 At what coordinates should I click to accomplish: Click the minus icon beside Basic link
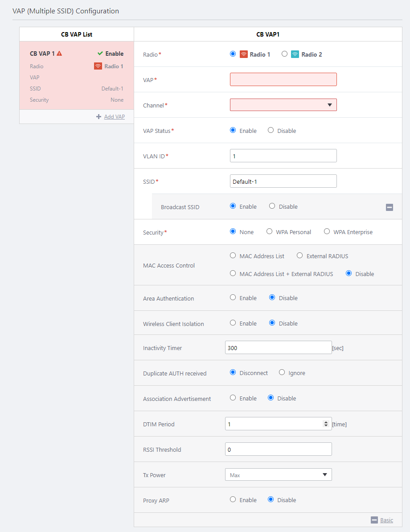374,520
